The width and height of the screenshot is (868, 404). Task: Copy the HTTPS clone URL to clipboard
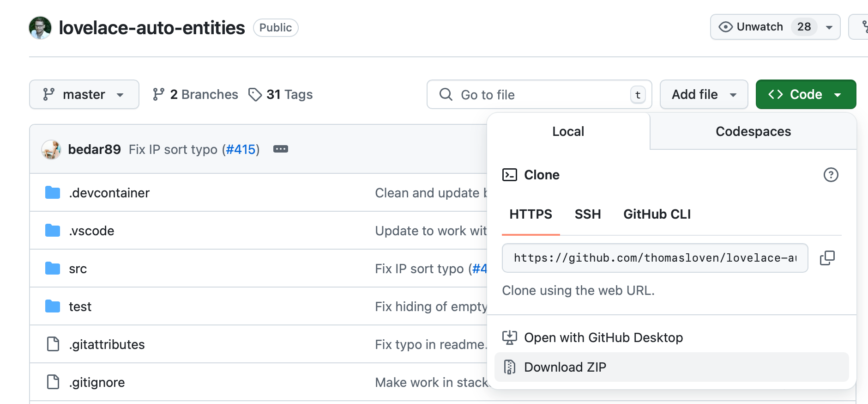tap(827, 258)
